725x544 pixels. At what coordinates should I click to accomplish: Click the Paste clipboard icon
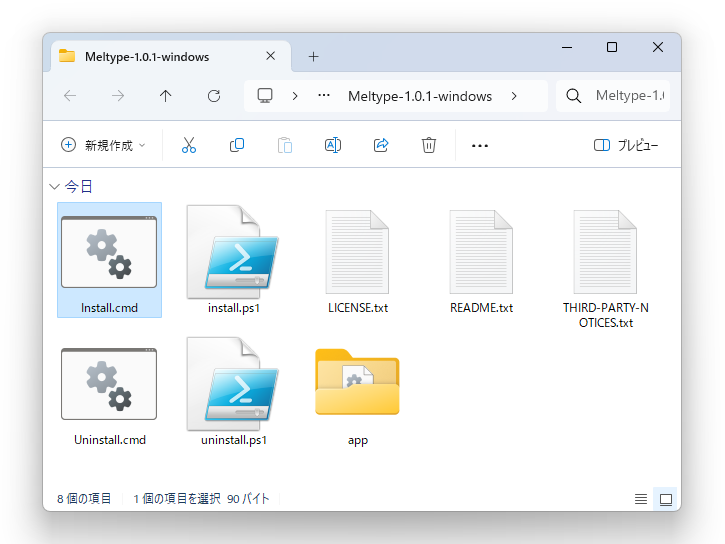tap(285, 145)
